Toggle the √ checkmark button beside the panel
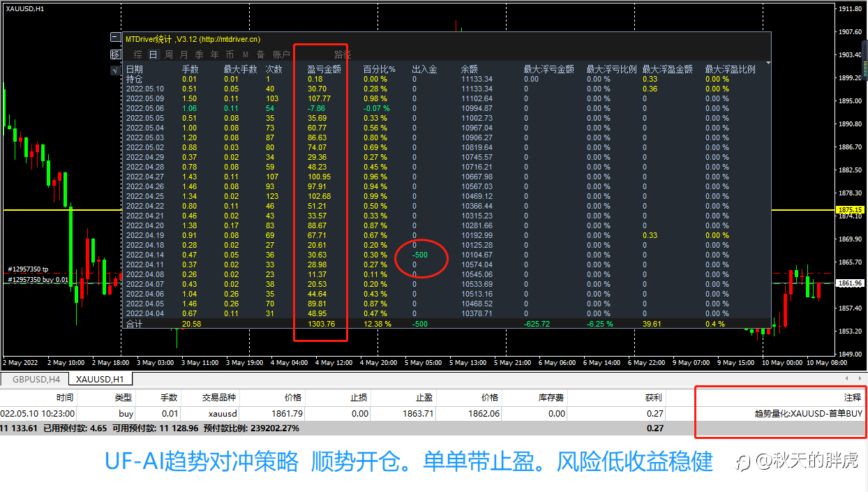This screenshot has height=492, width=868. pos(116,70)
